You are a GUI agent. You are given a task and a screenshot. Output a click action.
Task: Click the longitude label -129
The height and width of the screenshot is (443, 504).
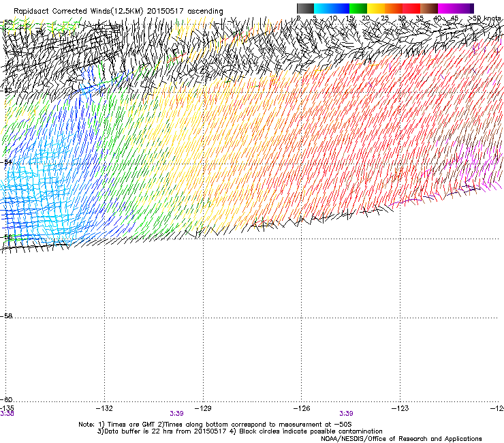coord(203,408)
